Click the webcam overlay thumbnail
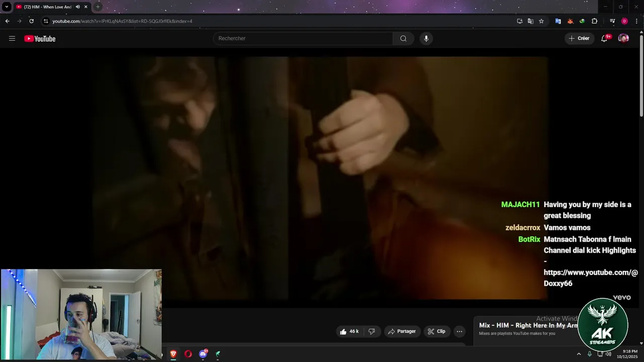Image resolution: width=644 pixels, height=362 pixels. point(81,314)
